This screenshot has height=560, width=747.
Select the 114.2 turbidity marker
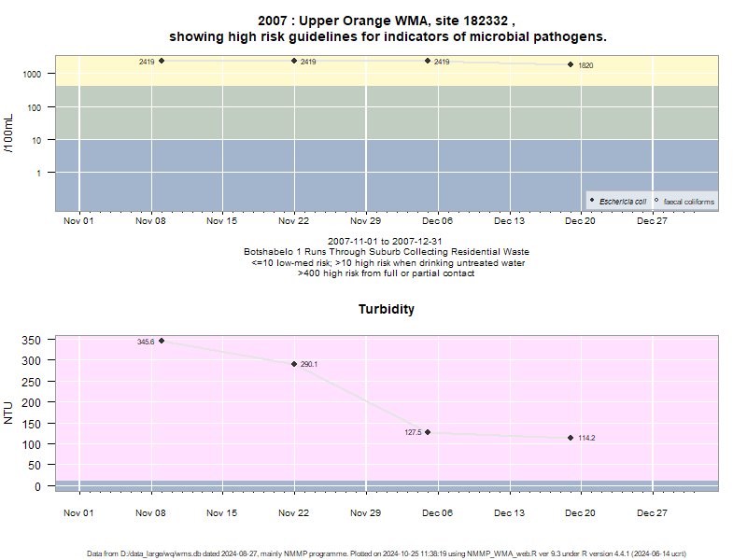[571, 438]
